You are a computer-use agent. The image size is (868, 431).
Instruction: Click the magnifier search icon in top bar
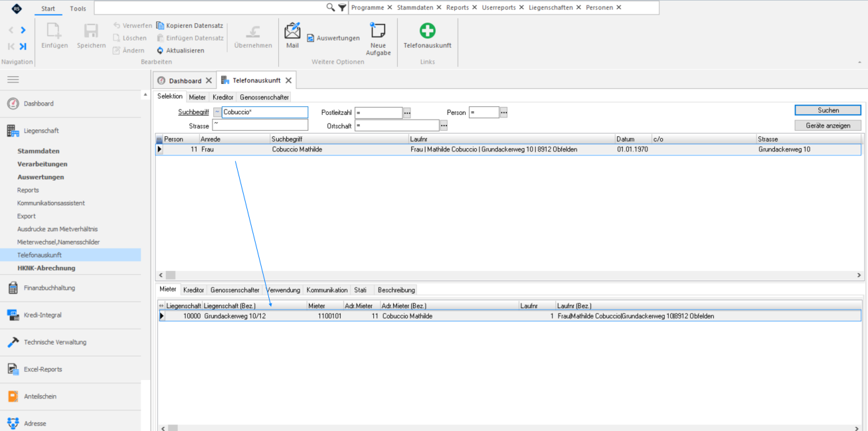pyautogui.click(x=331, y=7)
